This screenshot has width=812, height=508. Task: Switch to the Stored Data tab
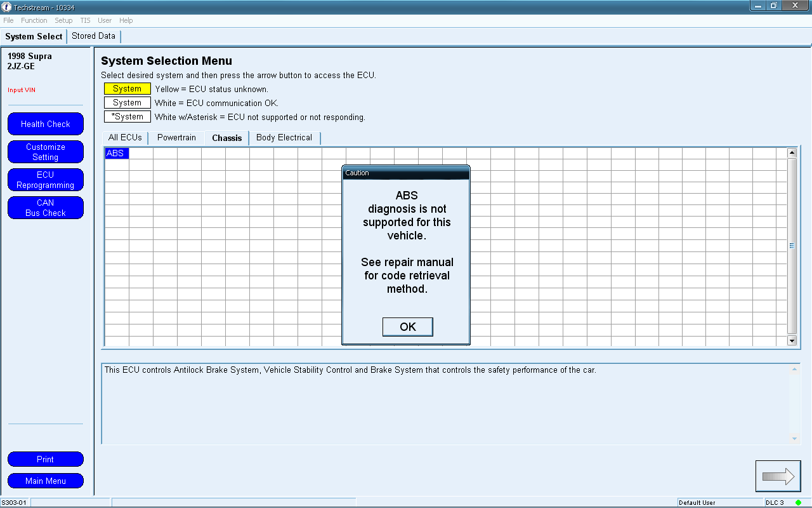(93, 36)
